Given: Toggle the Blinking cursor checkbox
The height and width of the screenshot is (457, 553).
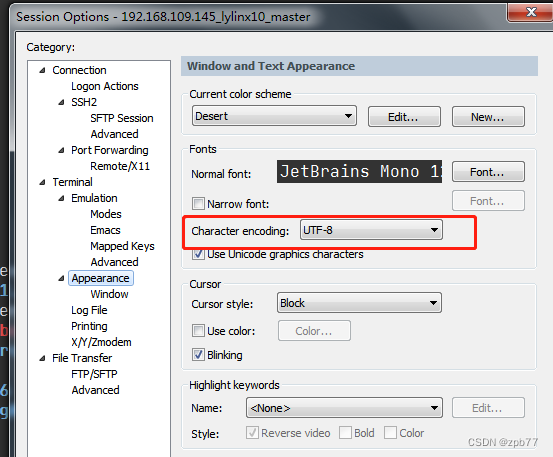Looking at the screenshot, I should pos(198,355).
